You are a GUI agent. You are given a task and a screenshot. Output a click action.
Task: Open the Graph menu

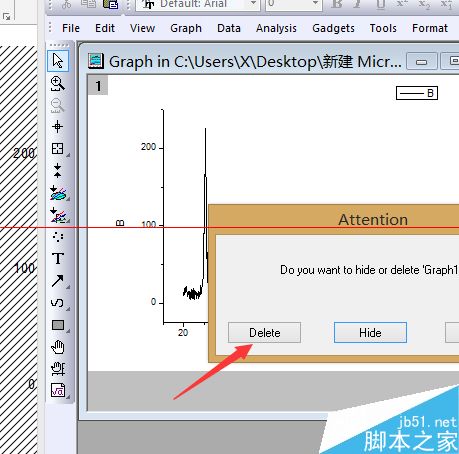pos(186,28)
